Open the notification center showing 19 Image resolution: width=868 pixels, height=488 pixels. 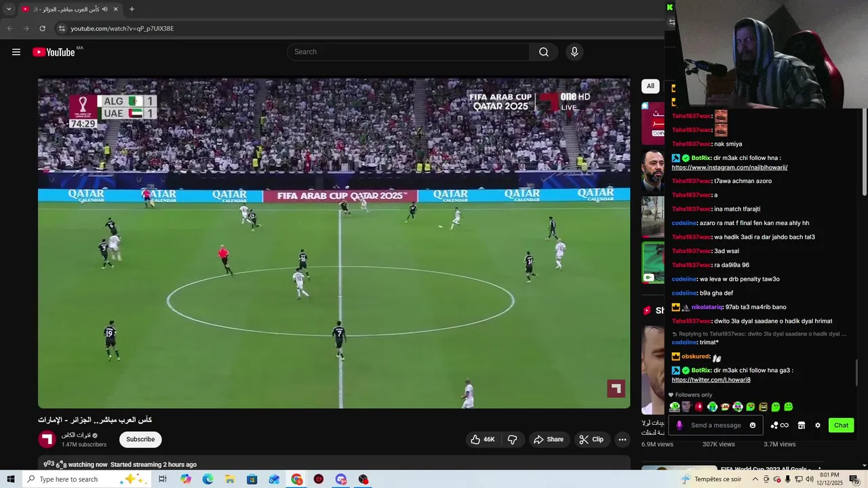[x=854, y=479]
